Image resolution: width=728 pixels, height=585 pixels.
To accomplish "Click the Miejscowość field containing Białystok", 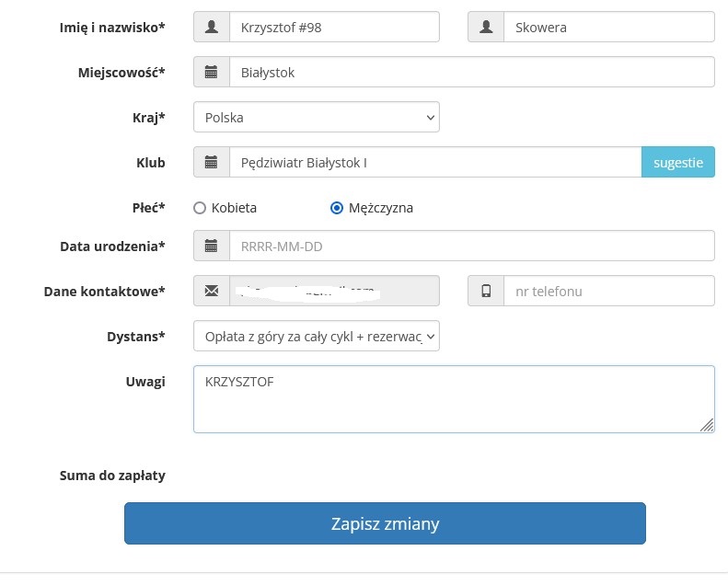I will pyautogui.click(x=471, y=72).
